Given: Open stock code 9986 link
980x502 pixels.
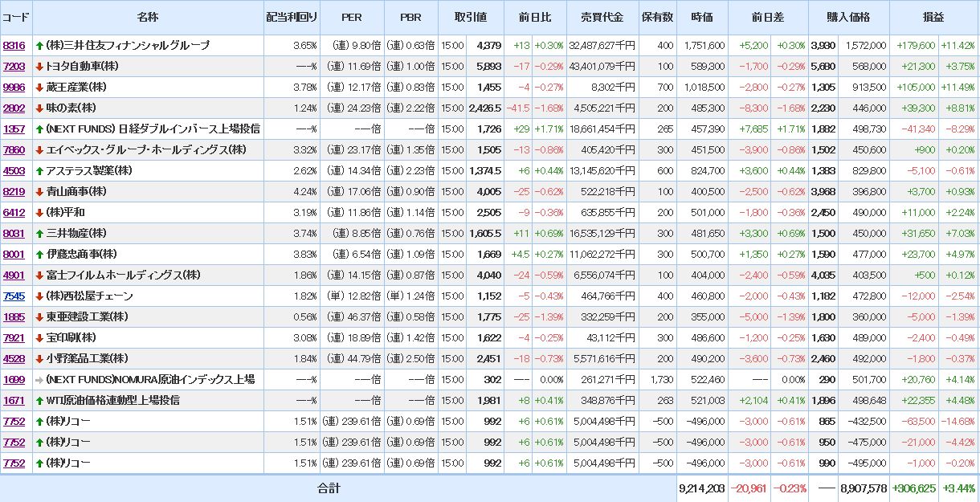Looking at the screenshot, I should (x=14, y=88).
